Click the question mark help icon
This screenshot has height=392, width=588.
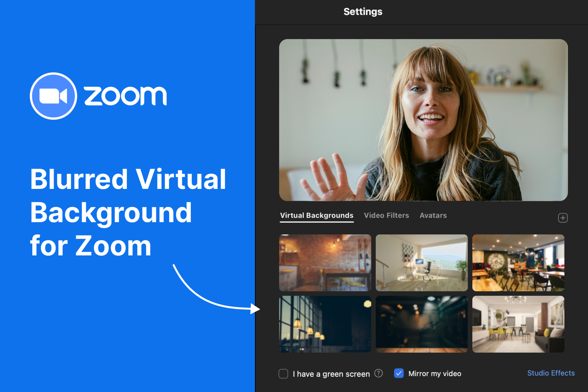[x=378, y=374]
